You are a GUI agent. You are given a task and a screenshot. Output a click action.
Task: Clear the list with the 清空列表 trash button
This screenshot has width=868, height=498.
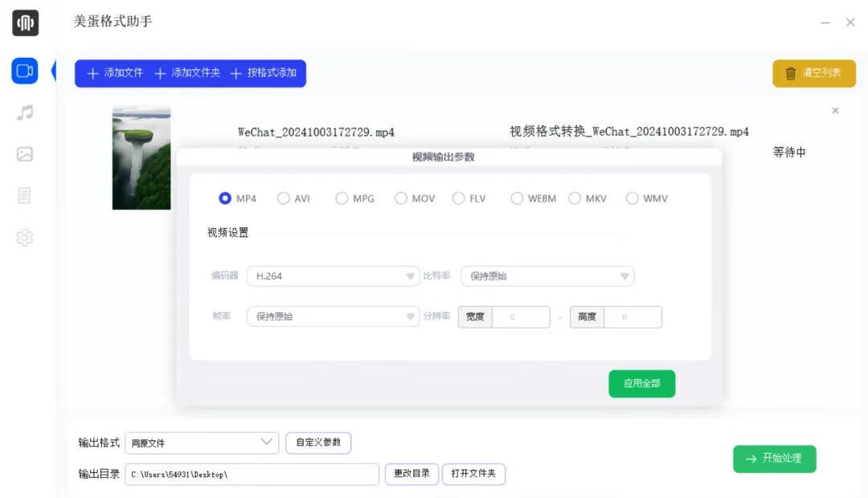pos(813,72)
